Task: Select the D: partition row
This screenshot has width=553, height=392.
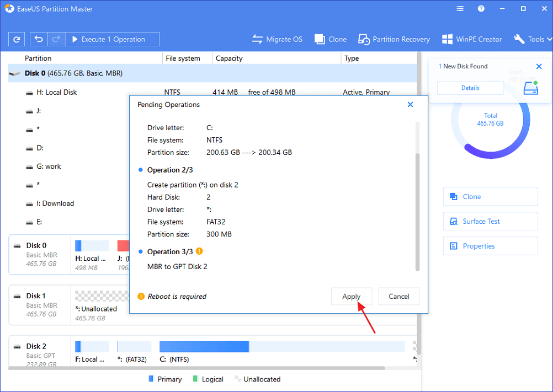Action: tap(69, 148)
